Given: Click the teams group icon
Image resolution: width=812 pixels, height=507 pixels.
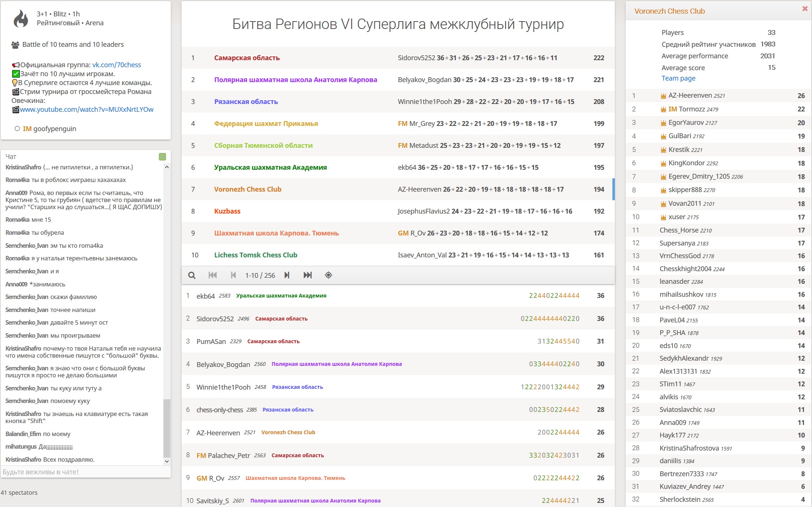Looking at the screenshot, I should (x=15, y=45).
